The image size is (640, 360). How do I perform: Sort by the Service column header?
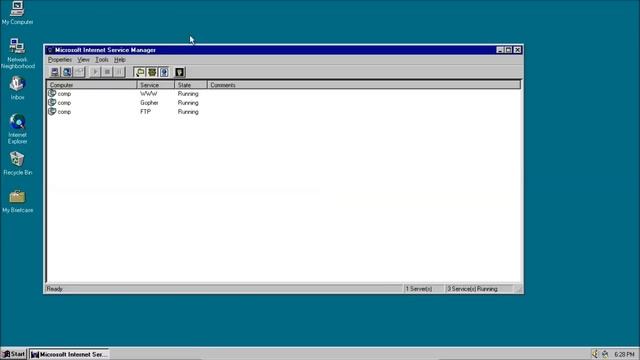(x=156, y=85)
